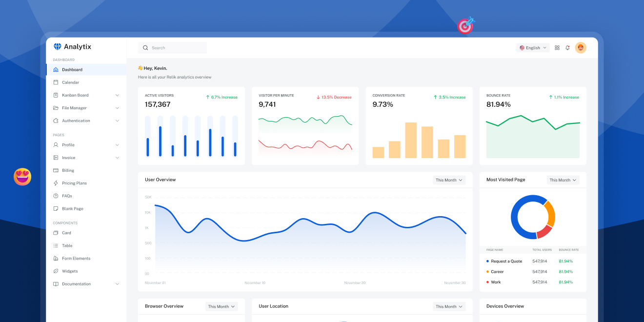Click the Calendar icon in sidebar
This screenshot has height=322, width=644.
coord(56,82)
